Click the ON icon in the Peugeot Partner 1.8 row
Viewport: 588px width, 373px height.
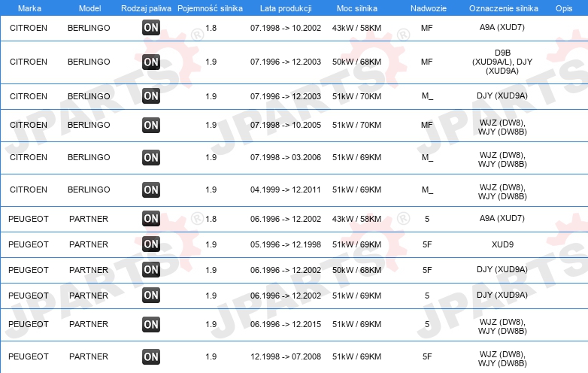pos(151,219)
